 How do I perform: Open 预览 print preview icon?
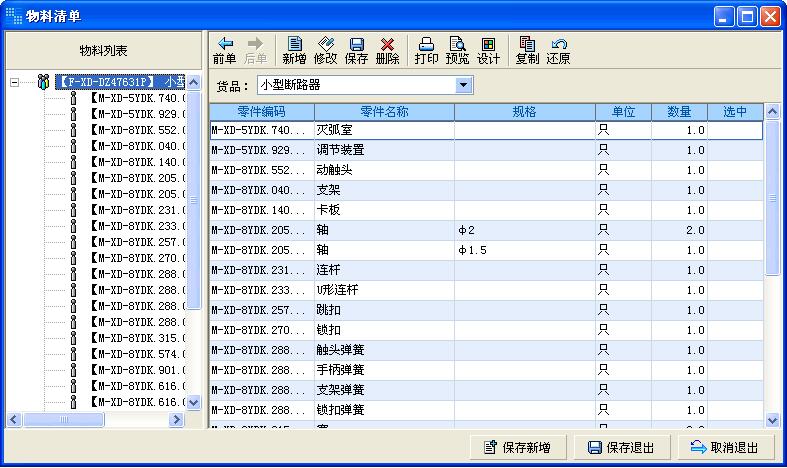pyautogui.click(x=457, y=45)
